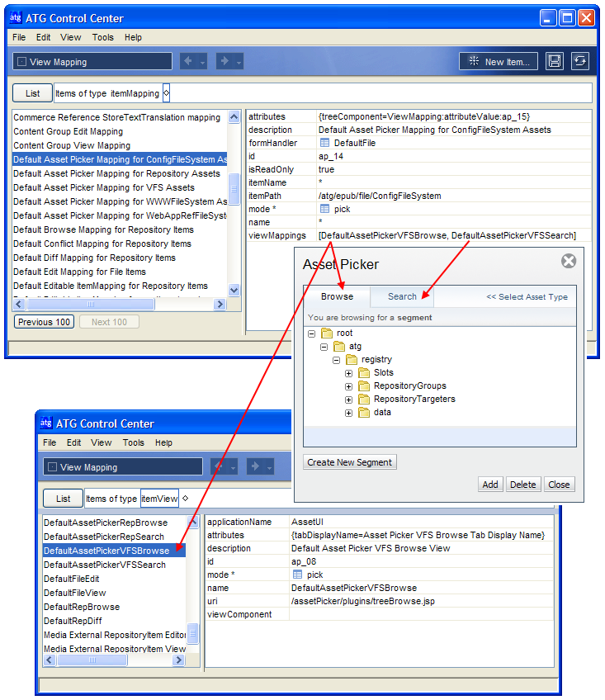Open Help menu in top window
The width and height of the screenshot is (605, 700).
click(133, 37)
